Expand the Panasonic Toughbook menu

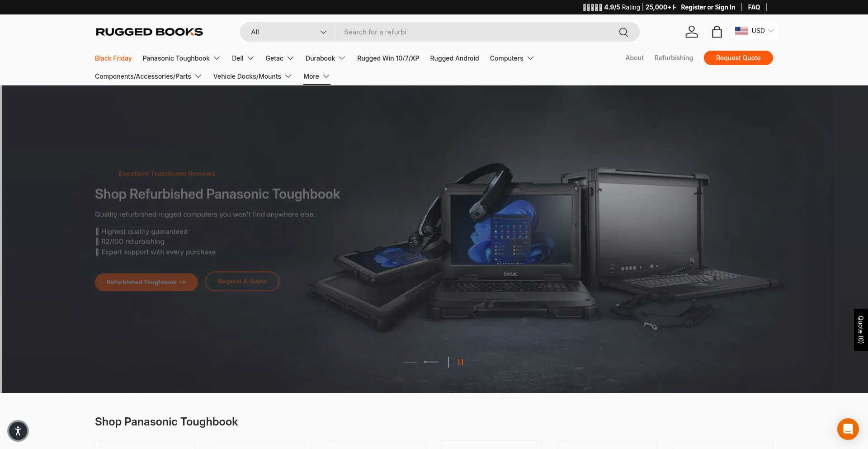click(x=181, y=58)
